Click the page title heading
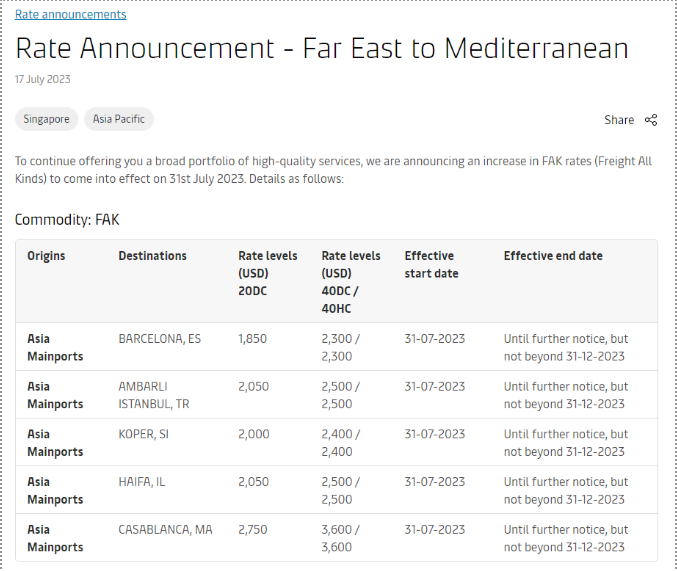Screen dimensions: 677x571 321,48
